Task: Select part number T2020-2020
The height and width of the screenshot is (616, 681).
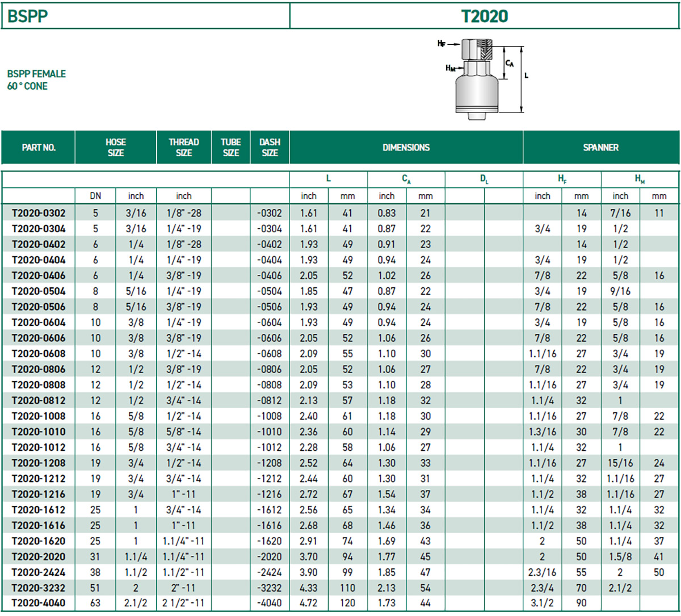Action: pyautogui.click(x=39, y=557)
